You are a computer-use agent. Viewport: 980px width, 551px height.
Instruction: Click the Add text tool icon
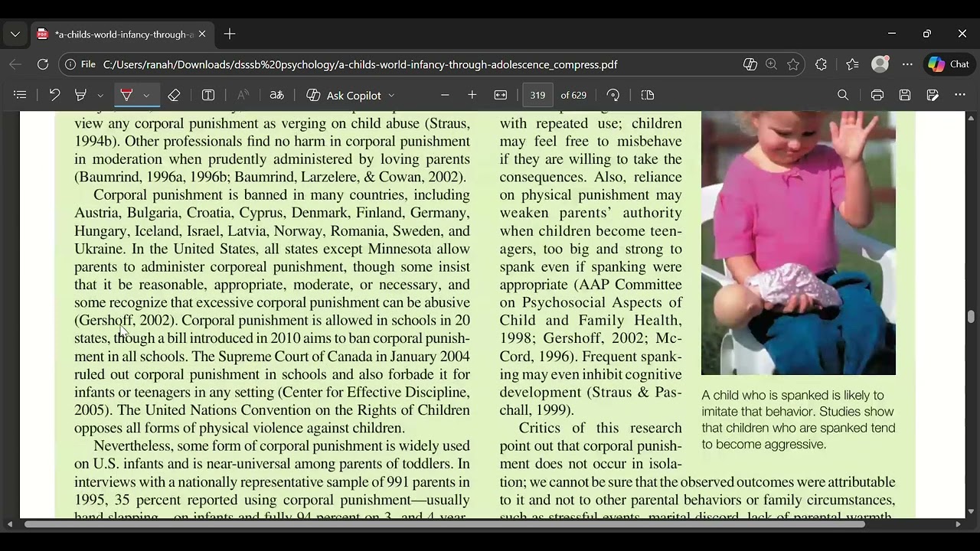[207, 95]
